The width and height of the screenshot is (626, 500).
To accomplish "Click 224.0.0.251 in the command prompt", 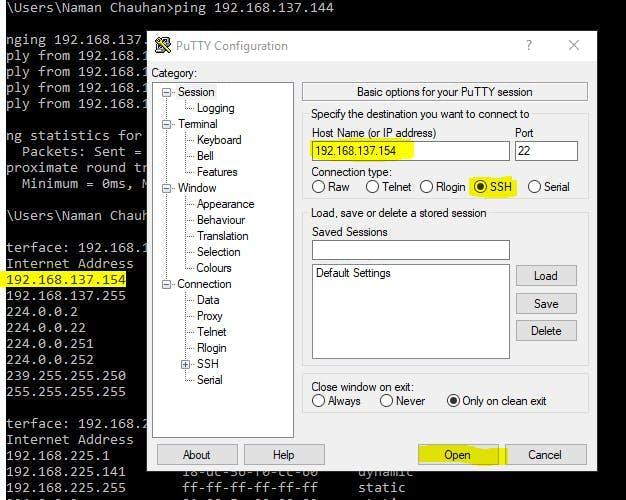I will tap(50, 343).
